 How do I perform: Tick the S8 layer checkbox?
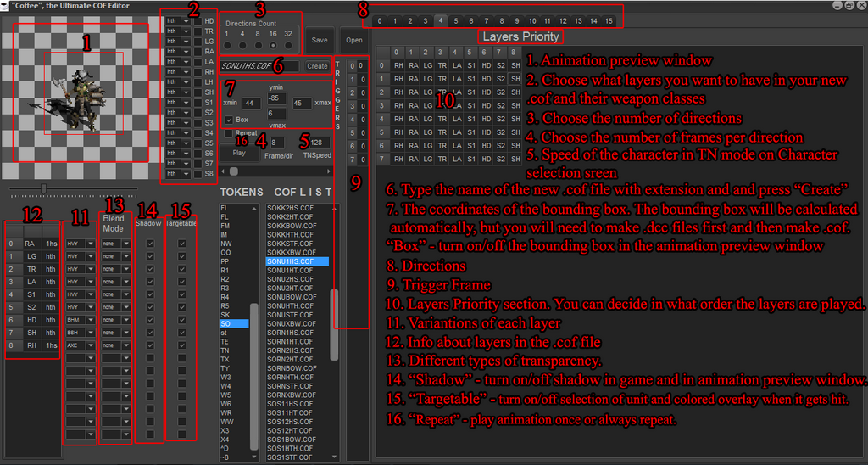coord(198,173)
